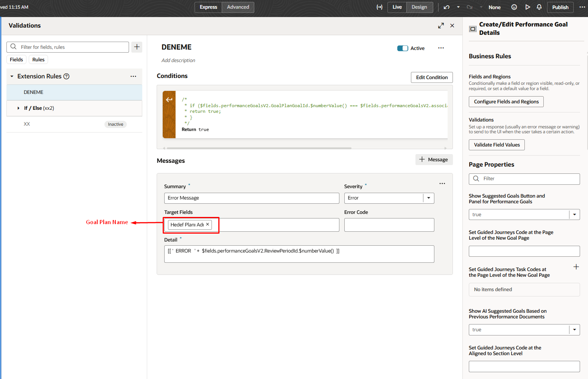
Task: Select the Express editor mode
Action: (208, 7)
